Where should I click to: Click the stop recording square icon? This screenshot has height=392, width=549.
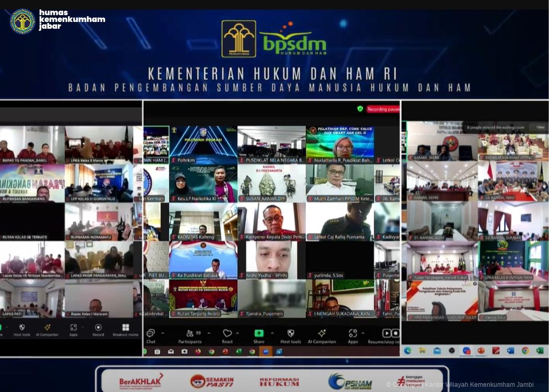click(x=396, y=333)
